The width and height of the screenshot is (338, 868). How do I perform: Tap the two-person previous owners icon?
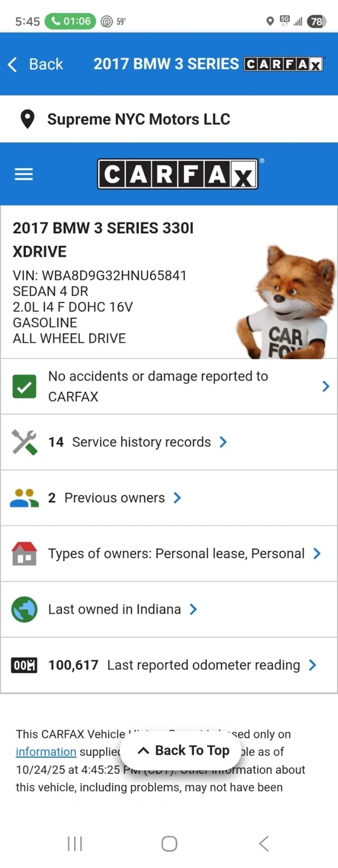tap(24, 498)
